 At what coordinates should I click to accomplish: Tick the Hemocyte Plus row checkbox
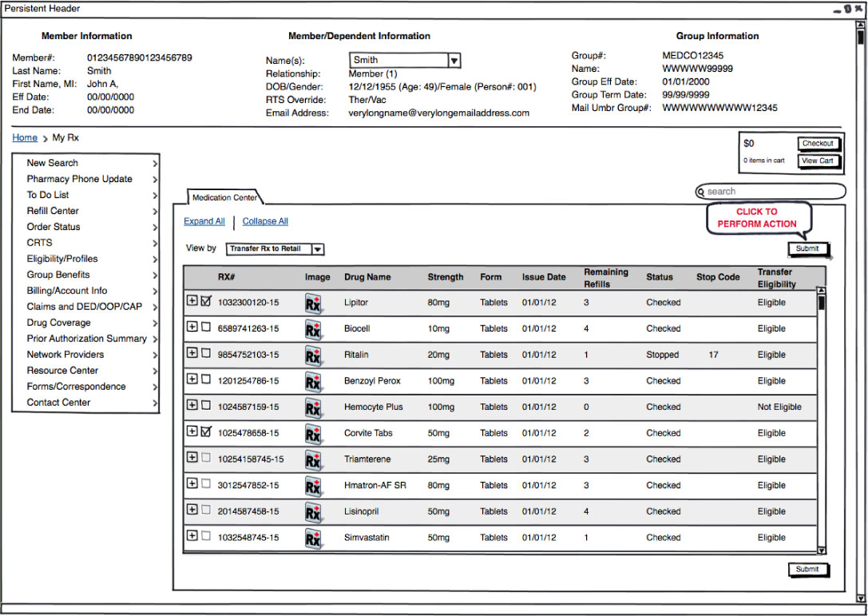tap(206, 405)
